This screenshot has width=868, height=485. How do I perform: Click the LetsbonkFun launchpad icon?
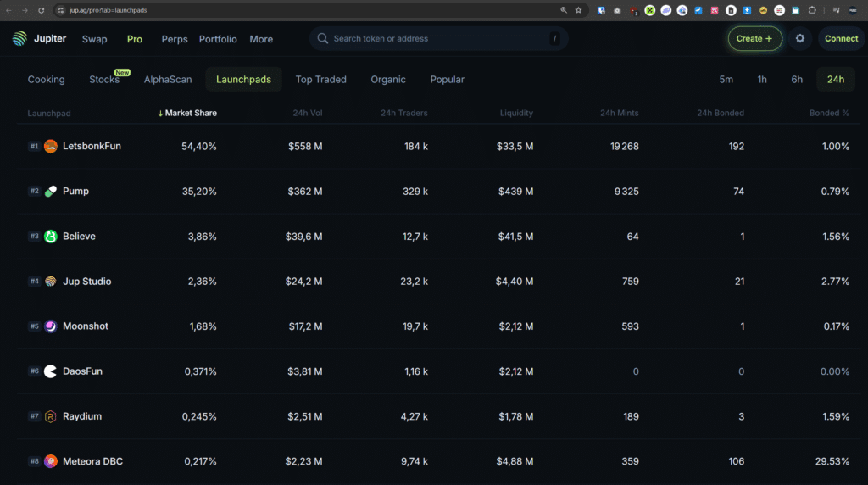[x=50, y=146]
